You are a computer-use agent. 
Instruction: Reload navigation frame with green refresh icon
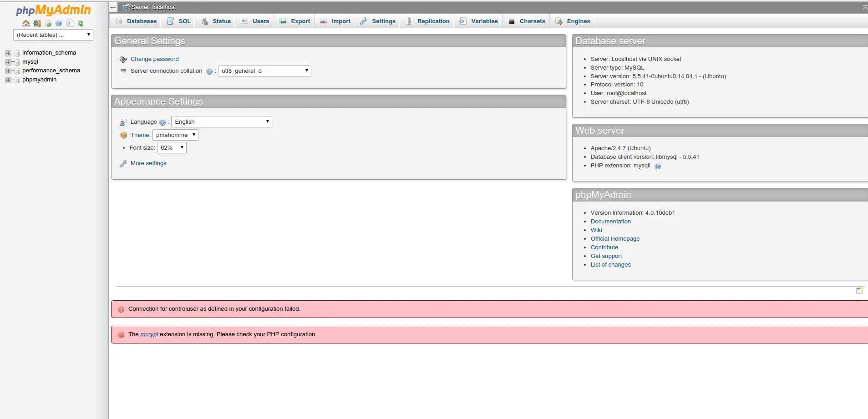click(81, 23)
